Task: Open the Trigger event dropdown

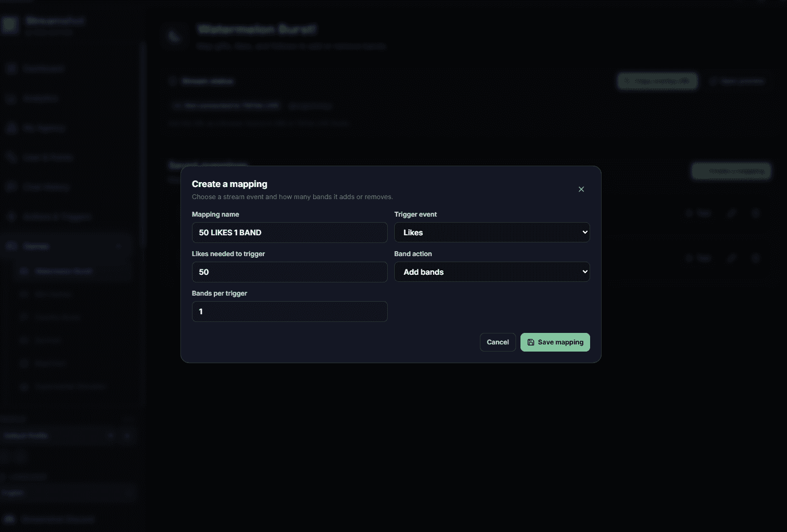Action: click(x=492, y=233)
